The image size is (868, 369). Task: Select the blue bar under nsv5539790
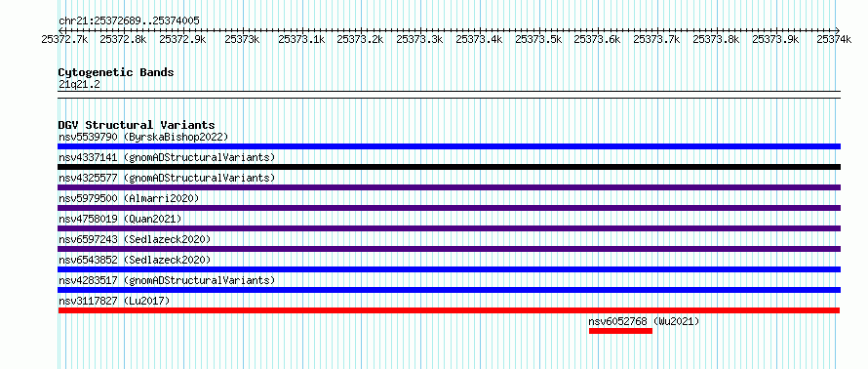449,146
